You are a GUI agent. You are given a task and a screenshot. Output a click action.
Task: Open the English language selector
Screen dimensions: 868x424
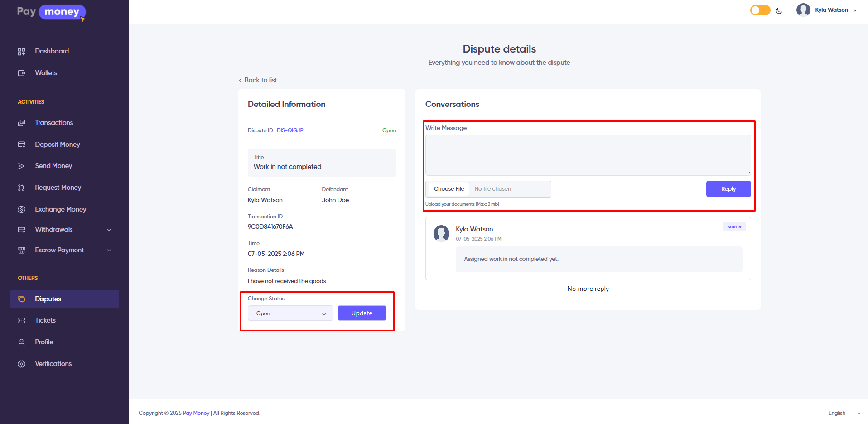844,413
